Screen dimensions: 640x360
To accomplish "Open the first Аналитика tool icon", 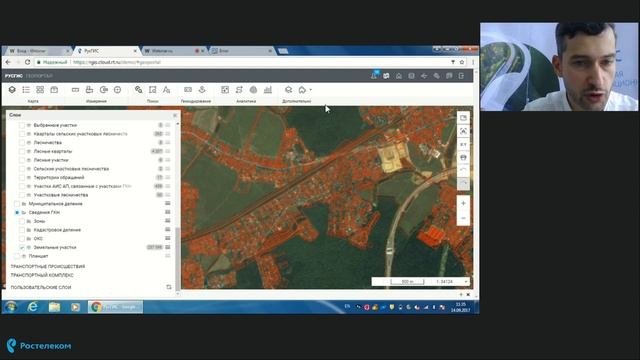I will (225, 90).
